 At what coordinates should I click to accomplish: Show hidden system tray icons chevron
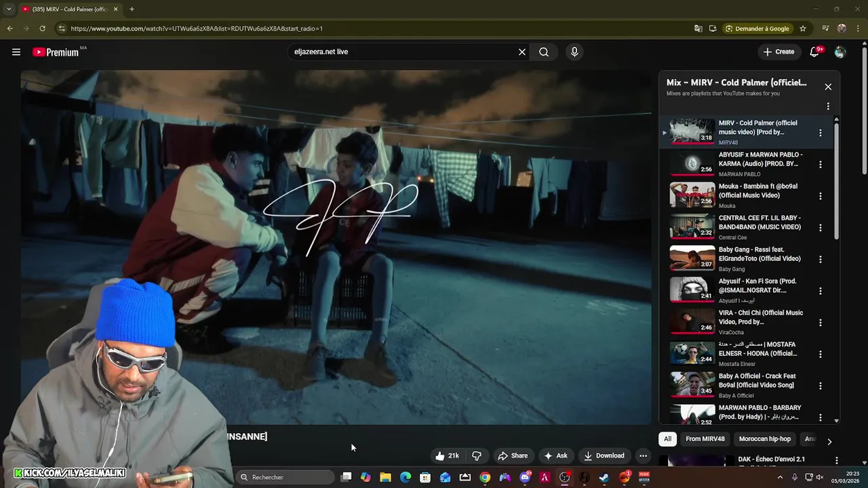coord(780,477)
